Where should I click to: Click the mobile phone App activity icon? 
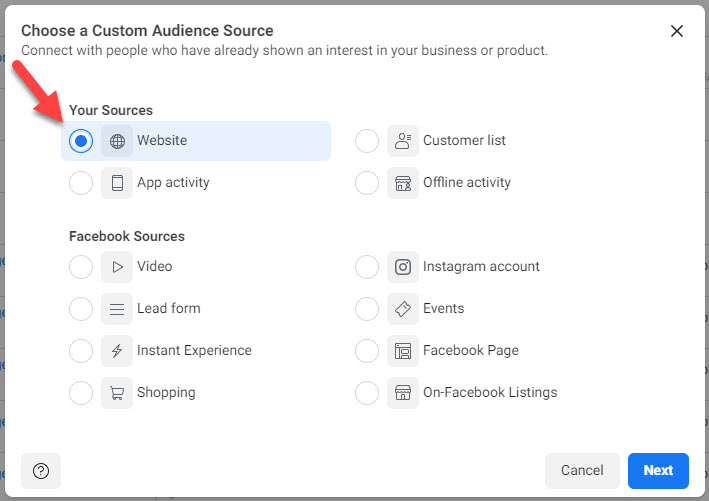(x=117, y=183)
